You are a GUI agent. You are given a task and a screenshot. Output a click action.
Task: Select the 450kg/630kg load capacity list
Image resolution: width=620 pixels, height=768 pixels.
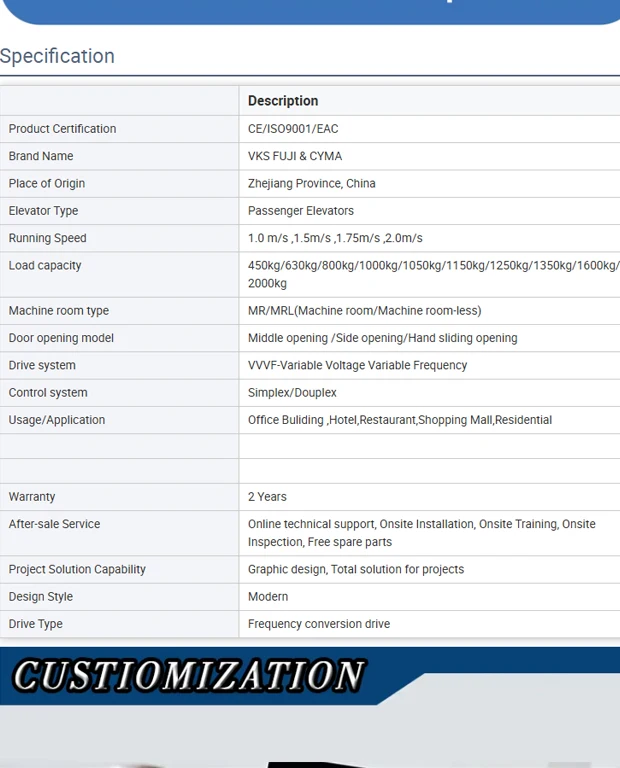(434, 265)
